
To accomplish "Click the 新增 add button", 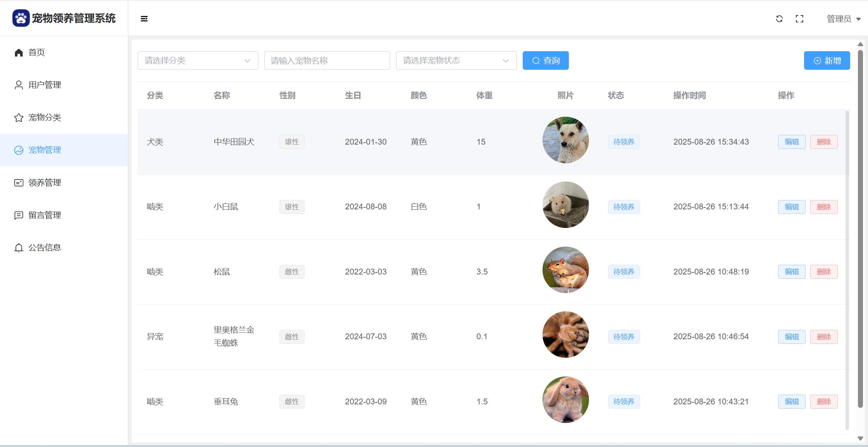I will (x=827, y=60).
